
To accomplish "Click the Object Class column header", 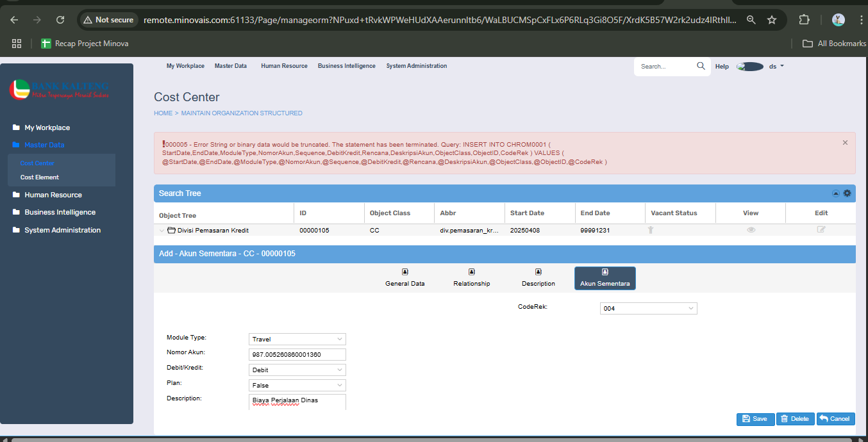I will [390, 213].
